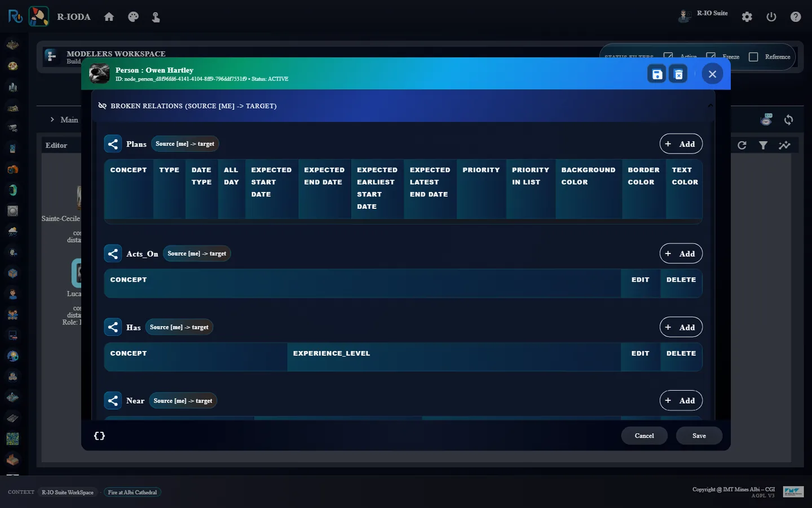
Task: Click the share icon beside Acts_On
Action: click(113, 253)
